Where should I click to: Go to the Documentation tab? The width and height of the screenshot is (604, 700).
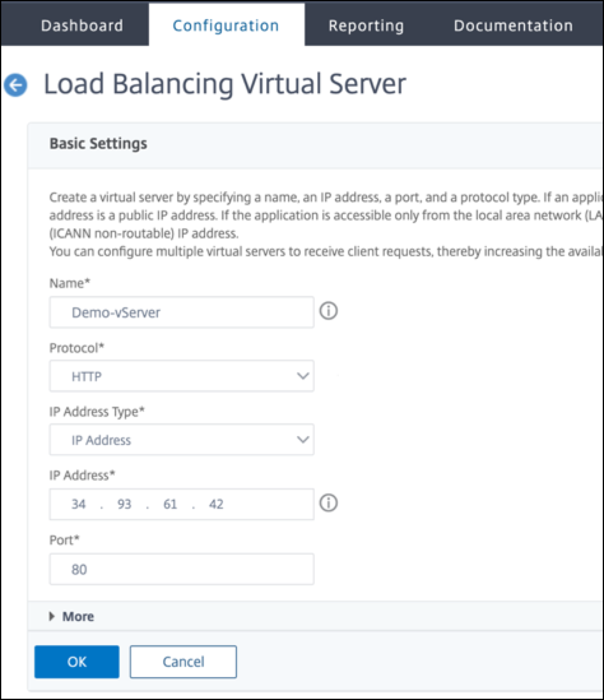coord(514,26)
